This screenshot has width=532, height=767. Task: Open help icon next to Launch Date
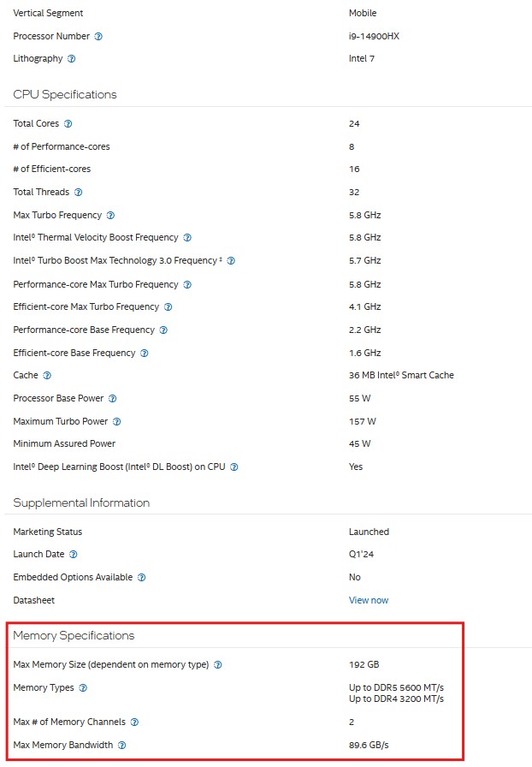coord(74,554)
